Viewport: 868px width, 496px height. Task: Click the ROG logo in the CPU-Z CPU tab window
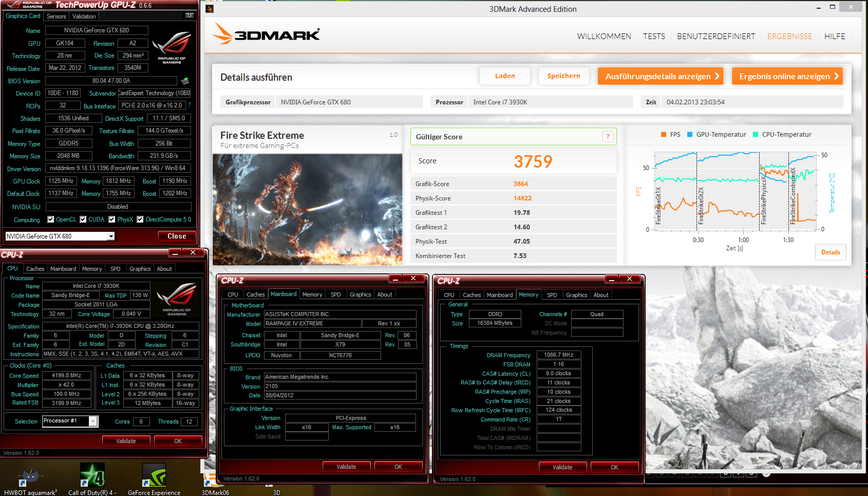tap(177, 299)
